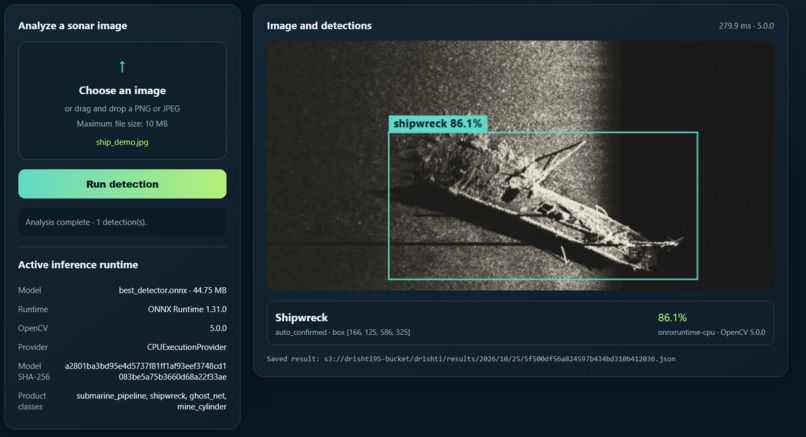Click the 'Analyze a sonar image' heading
Screen dimensions: 806x437
72,26
